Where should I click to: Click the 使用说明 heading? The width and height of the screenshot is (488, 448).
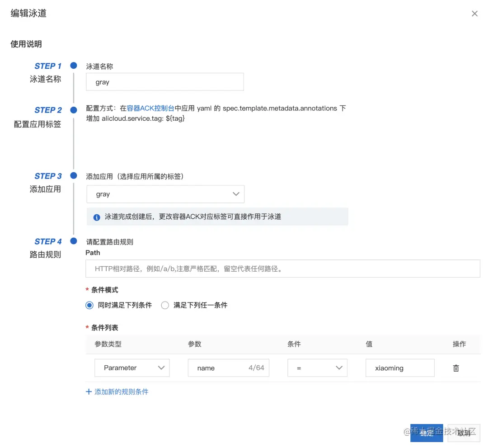pyautogui.click(x=26, y=44)
